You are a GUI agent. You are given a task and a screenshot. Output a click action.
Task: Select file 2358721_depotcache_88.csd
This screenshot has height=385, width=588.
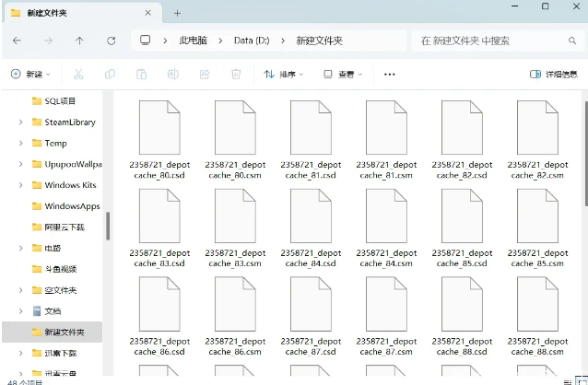(x=462, y=317)
